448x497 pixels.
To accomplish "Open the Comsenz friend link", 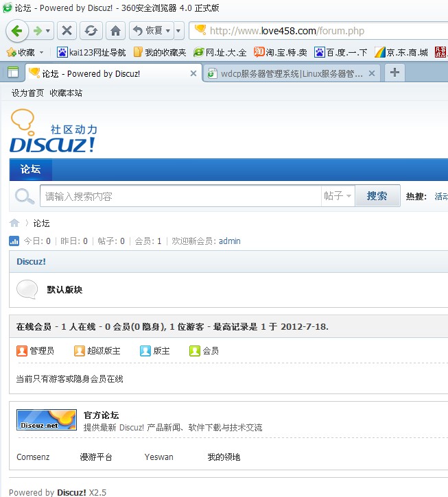I will (33, 457).
